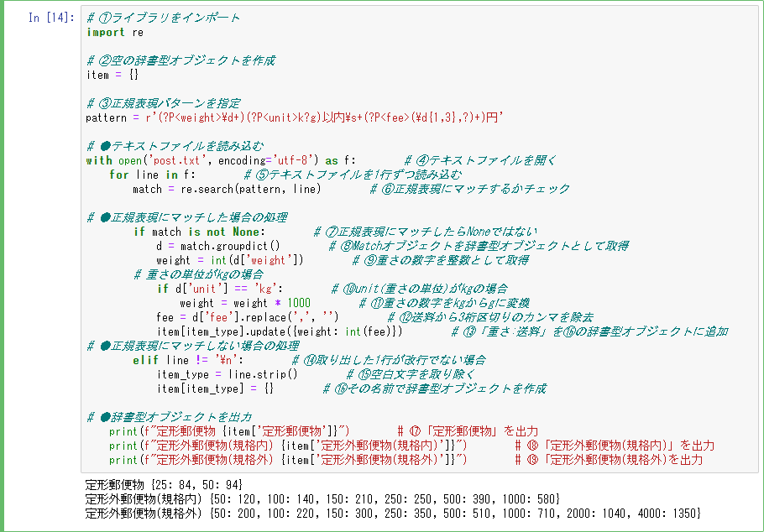Click the In [14]: cell prompt
The image size is (764, 532).
point(51,18)
